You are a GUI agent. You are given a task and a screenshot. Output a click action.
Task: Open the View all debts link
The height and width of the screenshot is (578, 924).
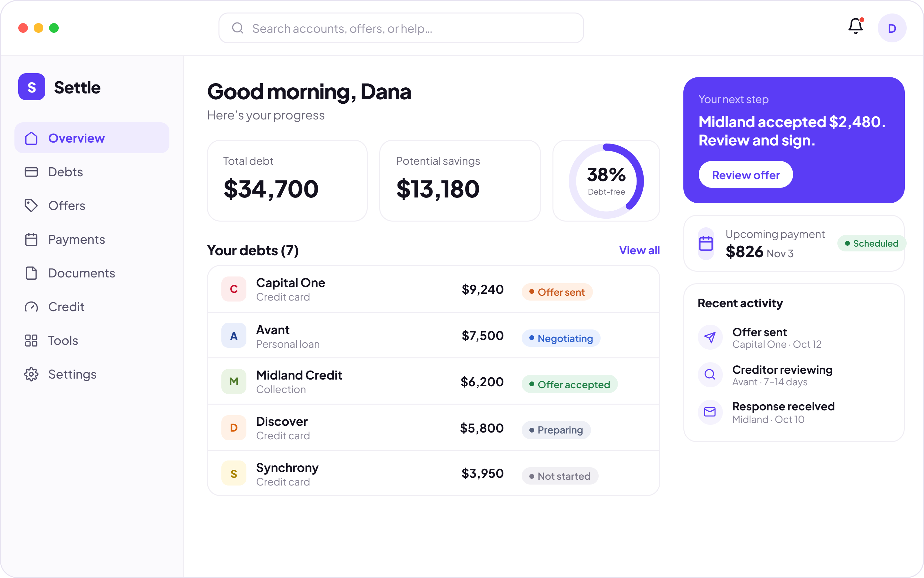tap(639, 250)
